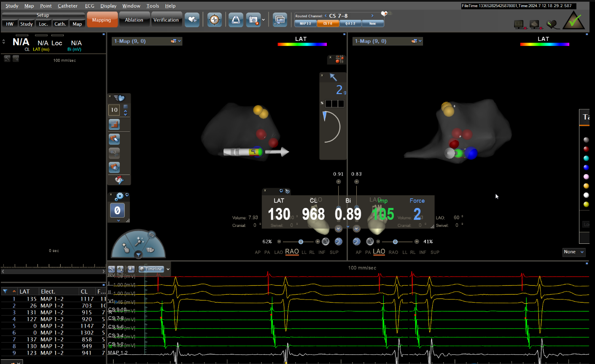Open the ECG menu
This screenshot has height=364, width=595.
[89, 6]
